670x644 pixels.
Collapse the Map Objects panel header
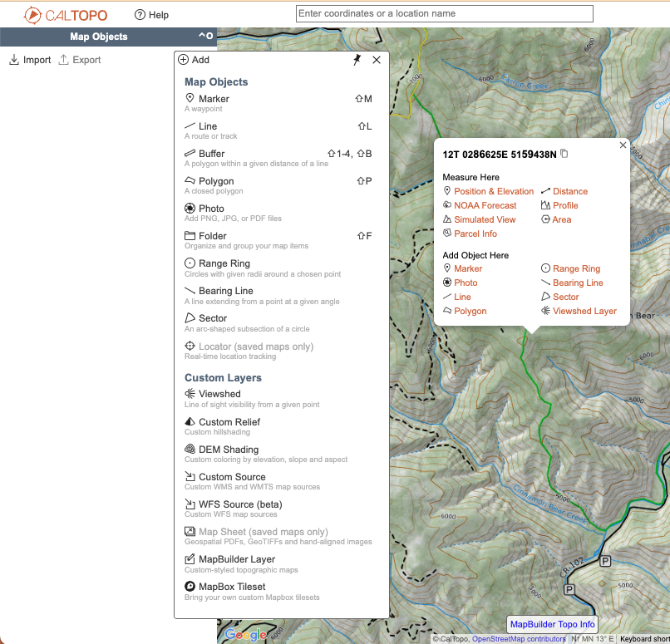pos(201,36)
